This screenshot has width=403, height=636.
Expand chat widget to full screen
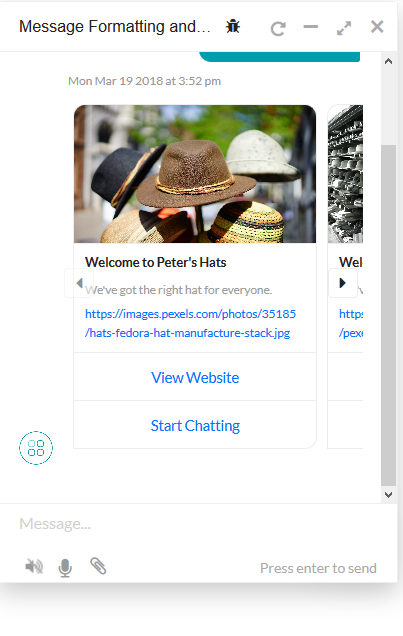click(344, 28)
